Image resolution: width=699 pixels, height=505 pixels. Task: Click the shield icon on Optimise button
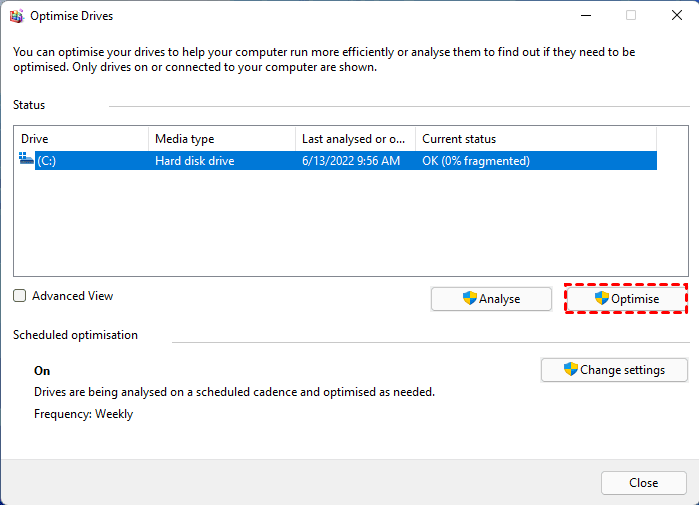pyautogui.click(x=602, y=298)
